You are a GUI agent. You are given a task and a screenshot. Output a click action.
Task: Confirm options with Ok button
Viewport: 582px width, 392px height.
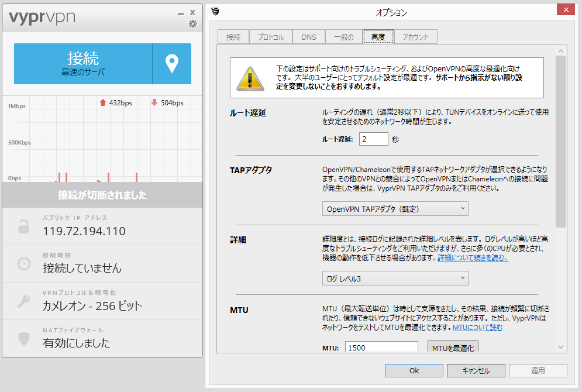(x=414, y=370)
